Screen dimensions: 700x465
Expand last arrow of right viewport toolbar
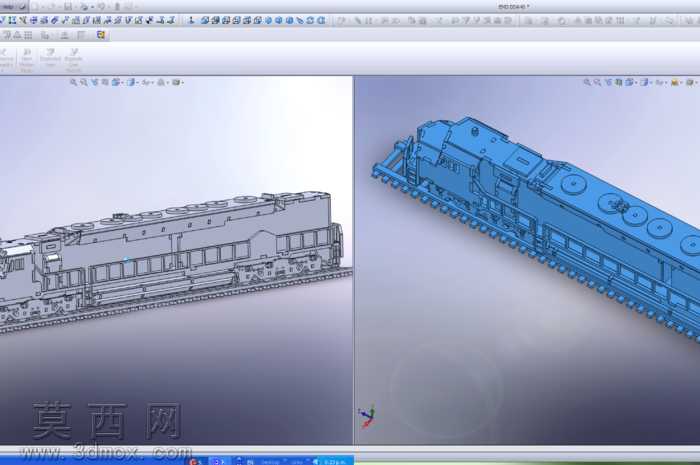pyautogui.click(x=696, y=83)
